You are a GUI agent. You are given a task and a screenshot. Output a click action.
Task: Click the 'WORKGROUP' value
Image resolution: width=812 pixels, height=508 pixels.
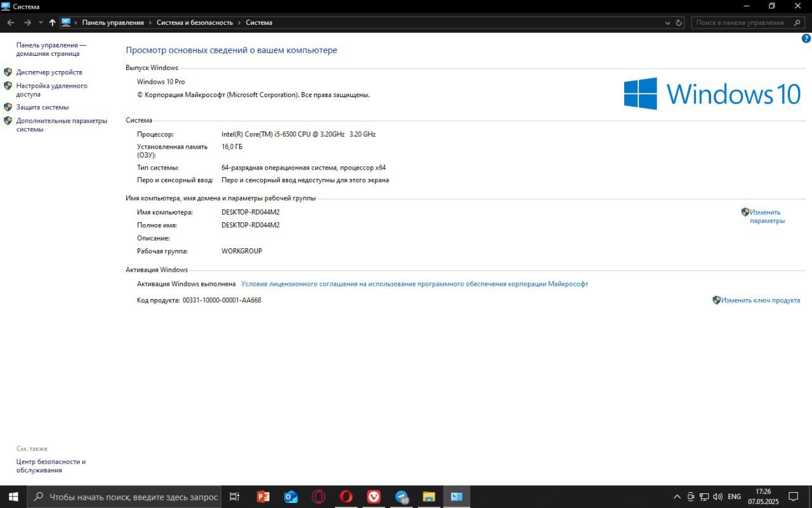pos(242,251)
